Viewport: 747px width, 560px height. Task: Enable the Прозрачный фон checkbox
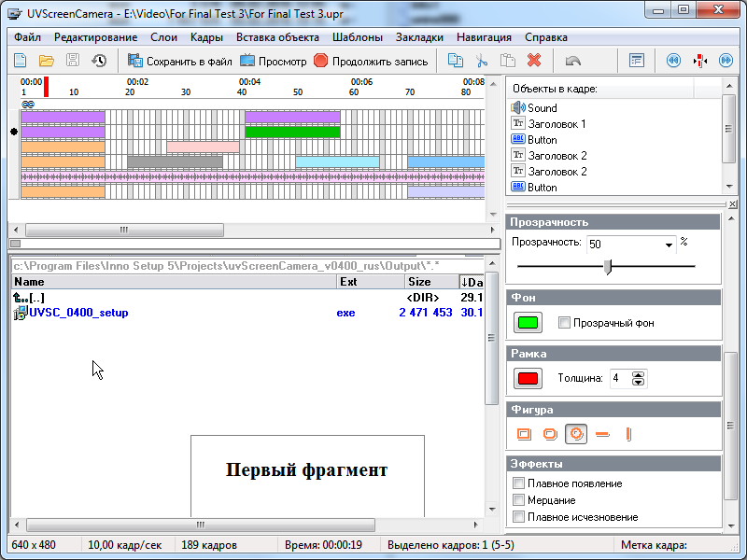tap(564, 323)
